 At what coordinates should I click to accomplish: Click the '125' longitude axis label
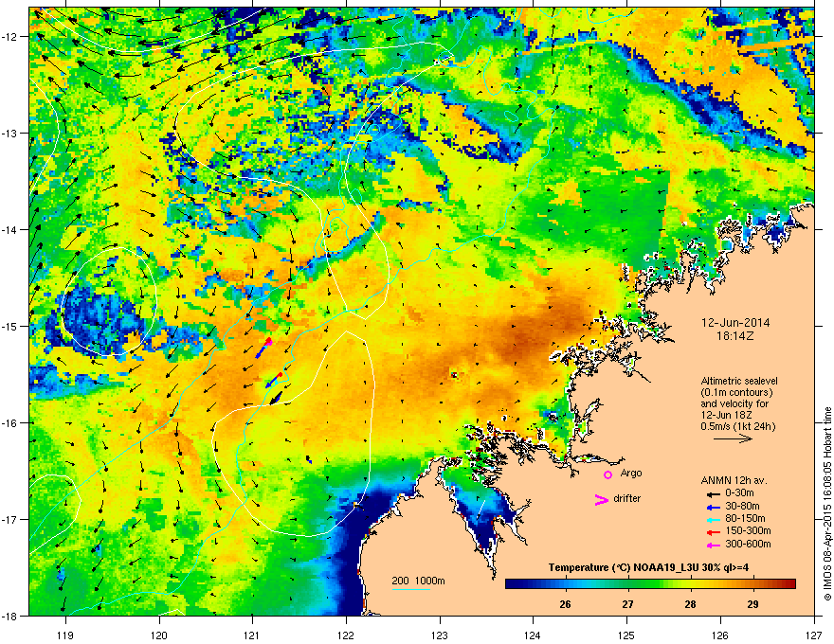(x=626, y=635)
